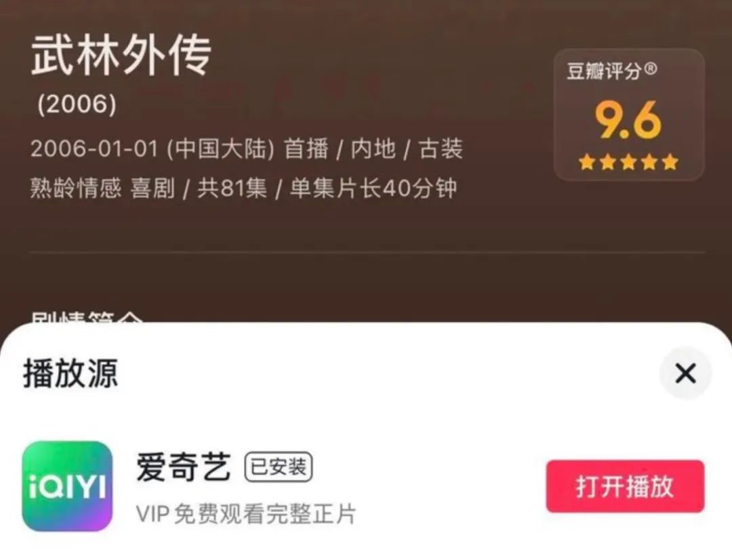732x560 pixels.
Task: Tap the 首播 date info line
Action: pos(247,149)
